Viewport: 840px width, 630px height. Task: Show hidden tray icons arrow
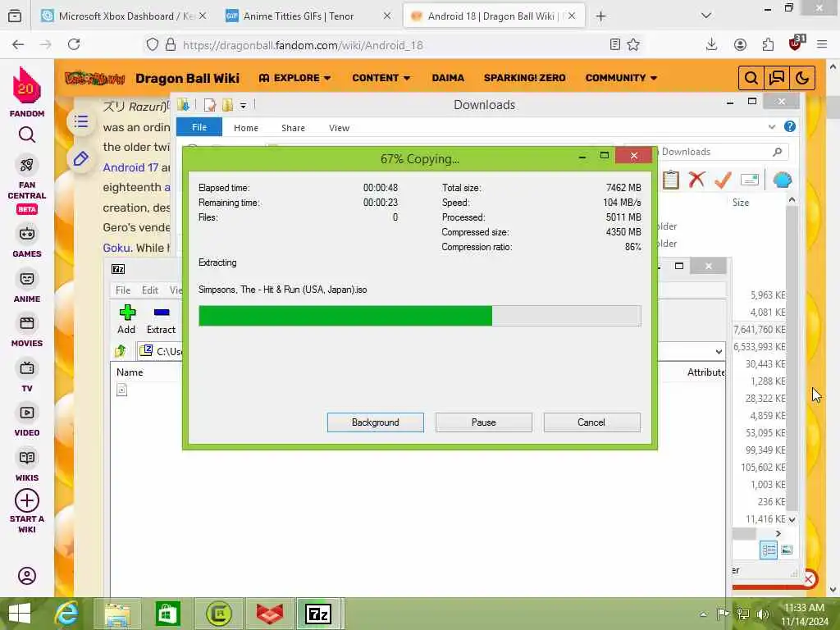click(703, 614)
